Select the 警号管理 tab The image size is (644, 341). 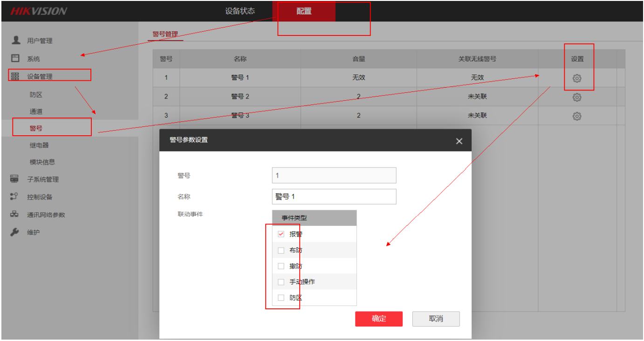click(165, 34)
